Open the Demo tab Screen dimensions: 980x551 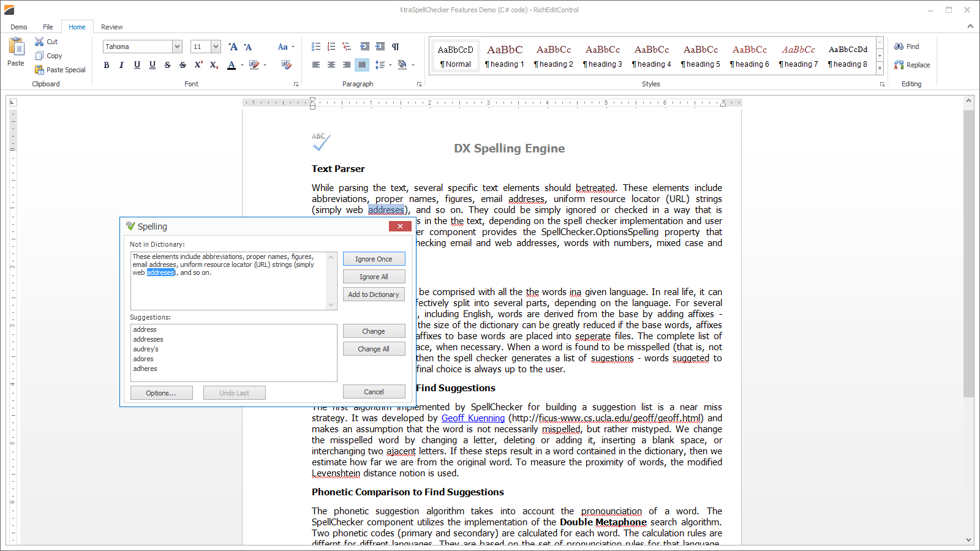[x=19, y=27]
